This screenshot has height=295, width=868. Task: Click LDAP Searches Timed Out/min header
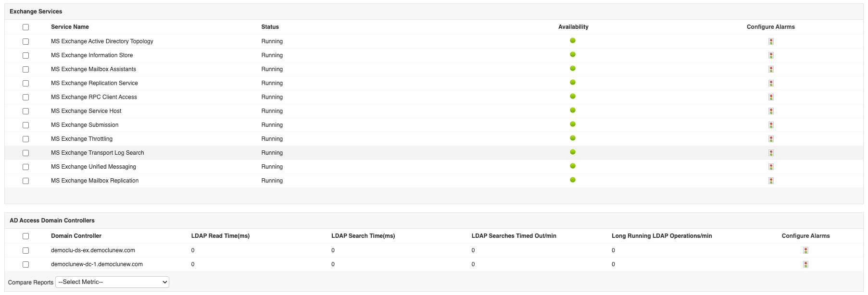click(514, 236)
